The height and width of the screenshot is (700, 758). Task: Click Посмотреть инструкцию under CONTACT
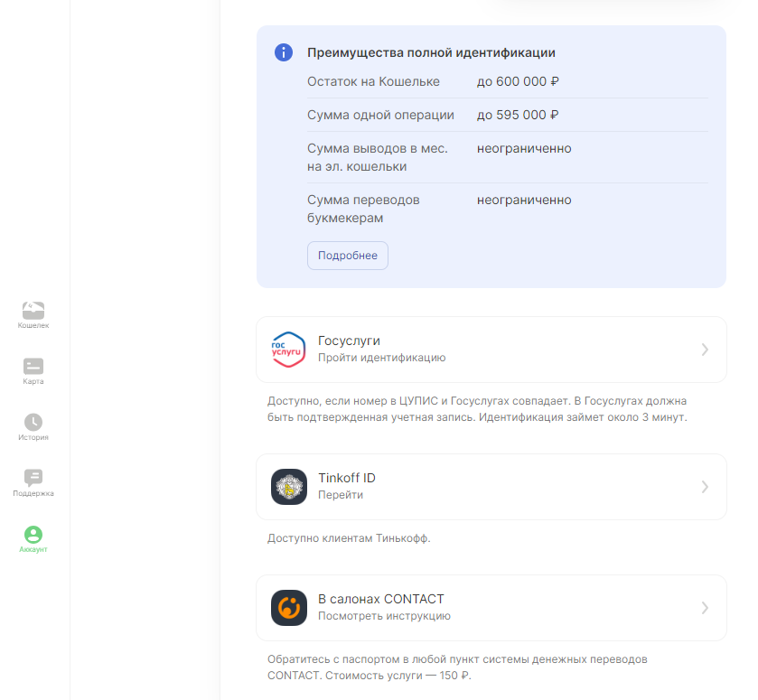[x=384, y=616]
